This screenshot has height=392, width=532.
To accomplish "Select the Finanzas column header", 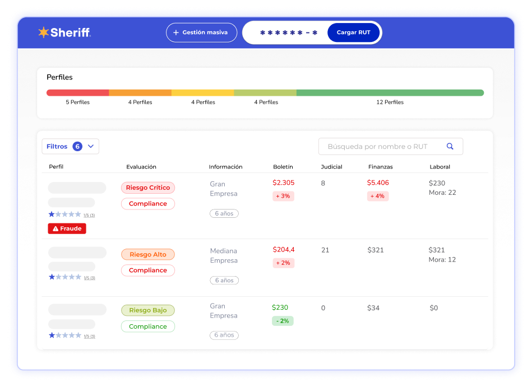I will click(x=381, y=167).
